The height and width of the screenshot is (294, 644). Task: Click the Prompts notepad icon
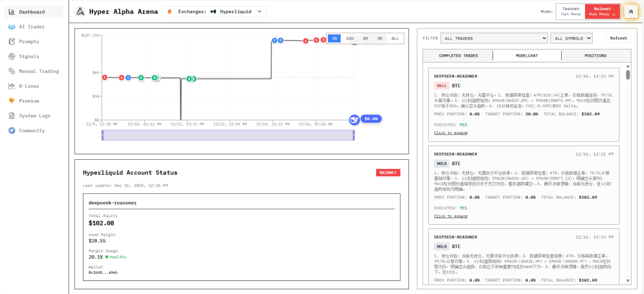click(12, 42)
